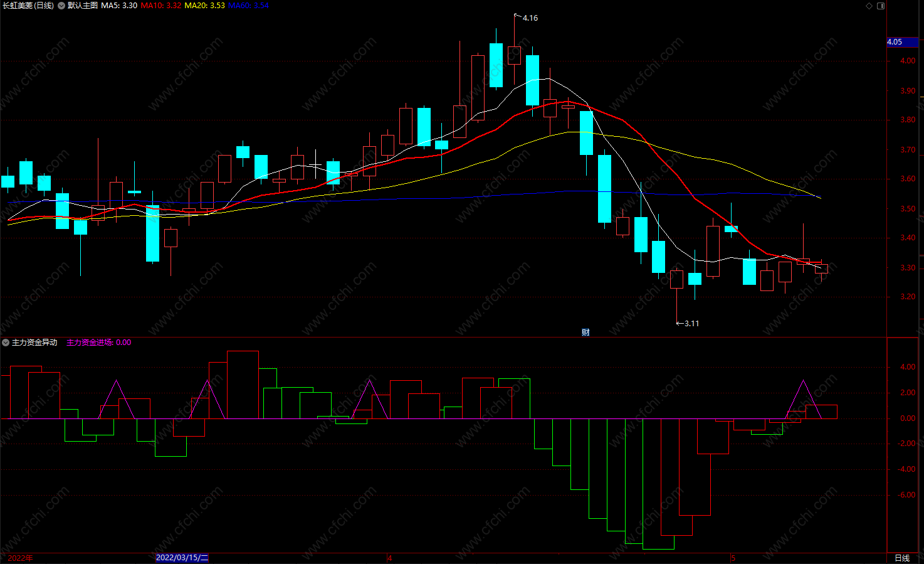The width and height of the screenshot is (924, 564).
Task: Click the -6.00 indicator axis label
Action: pos(906,495)
